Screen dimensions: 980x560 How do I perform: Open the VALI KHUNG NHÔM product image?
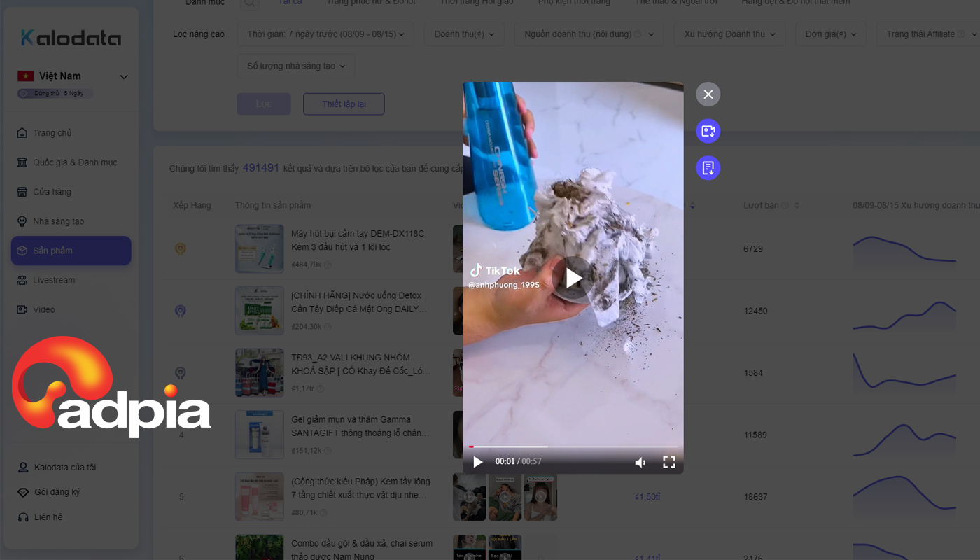[x=260, y=372]
